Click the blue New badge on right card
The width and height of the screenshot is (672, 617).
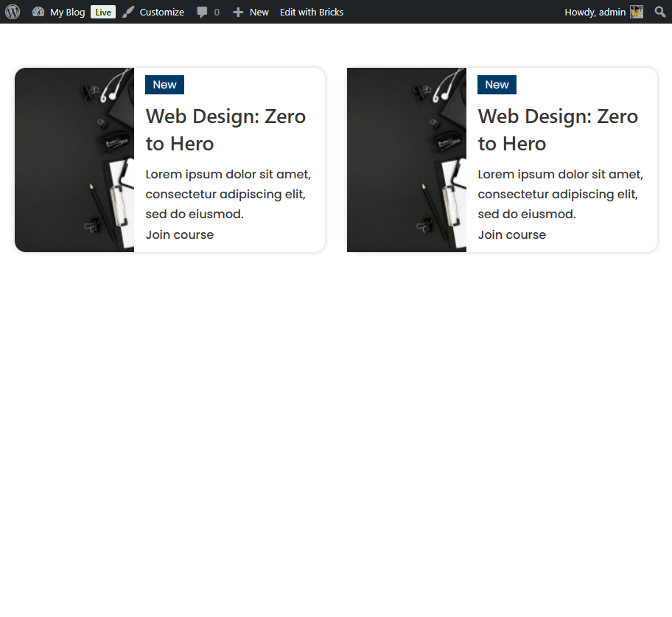point(497,85)
